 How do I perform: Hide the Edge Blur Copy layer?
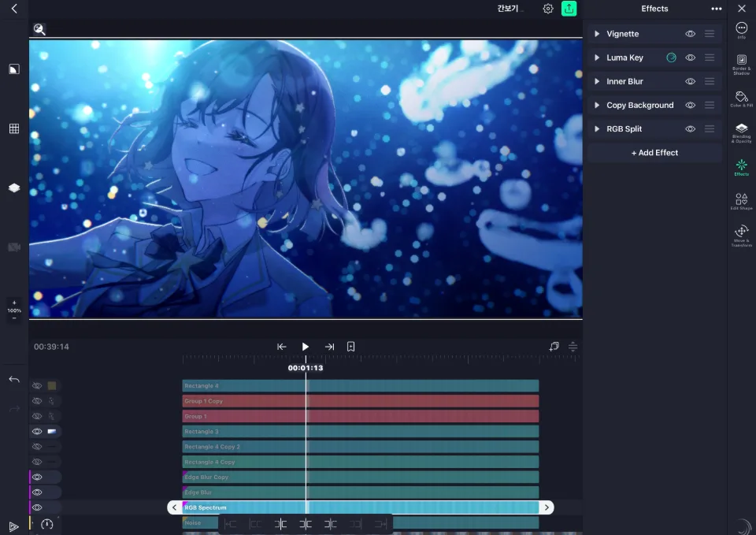[x=37, y=477]
